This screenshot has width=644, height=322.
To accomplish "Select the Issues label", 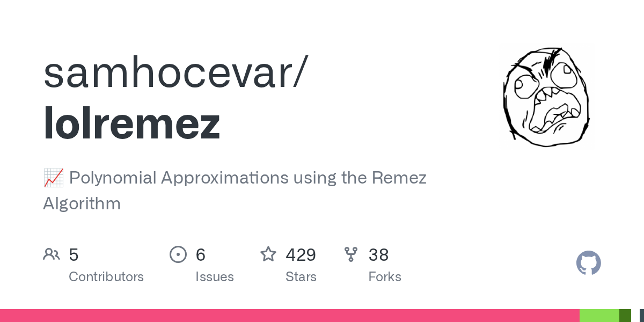I will coord(215,277).
